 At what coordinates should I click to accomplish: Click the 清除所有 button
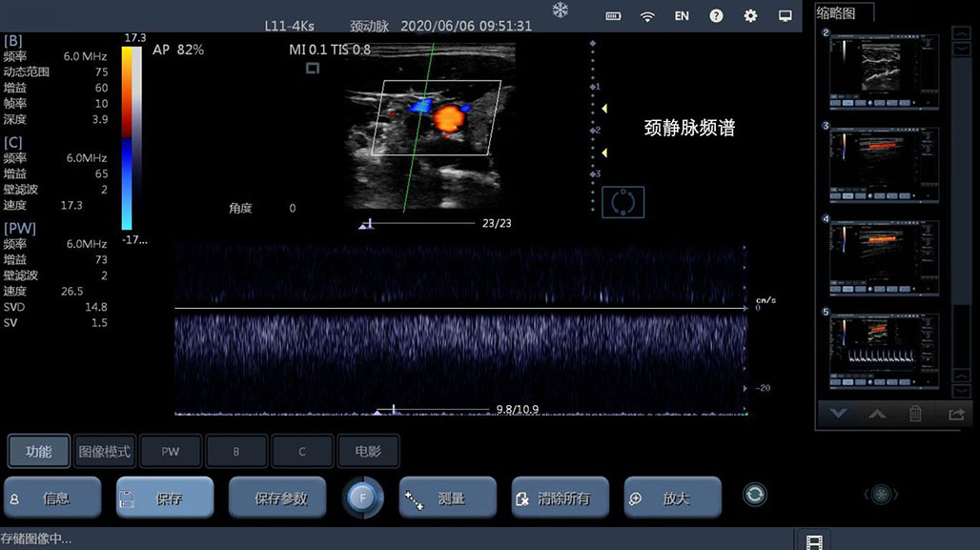point(560,498)
